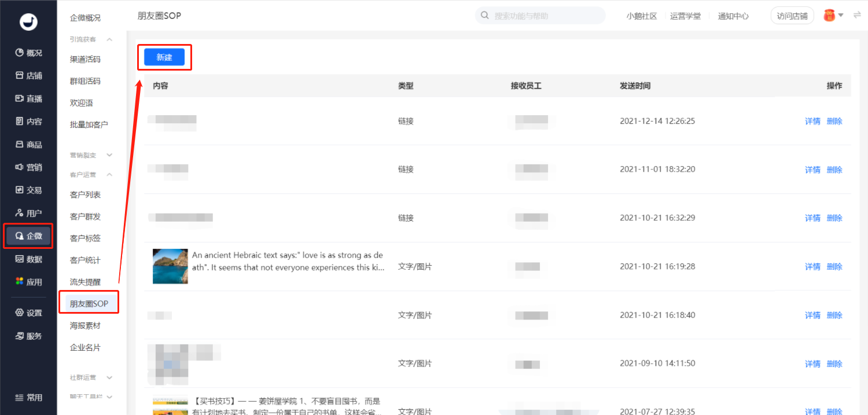868x415 pixels.
Task: Select 用户 in the main sidebar
Action: pos(28,213)
